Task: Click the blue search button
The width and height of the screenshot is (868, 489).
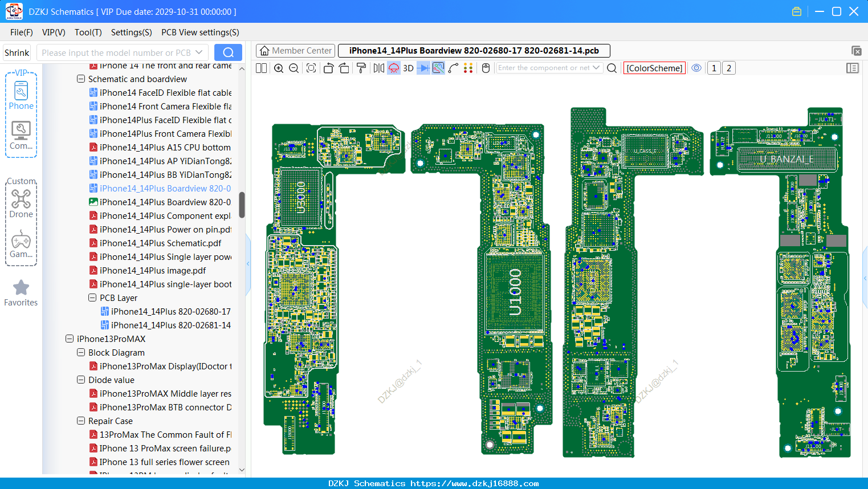Action: point(228,52)
